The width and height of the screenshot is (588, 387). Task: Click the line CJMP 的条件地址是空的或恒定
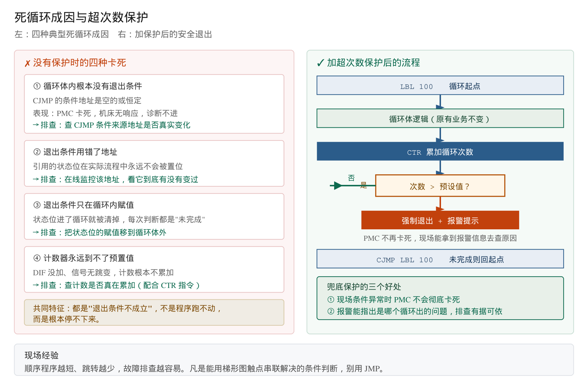(x=87, y=100)
